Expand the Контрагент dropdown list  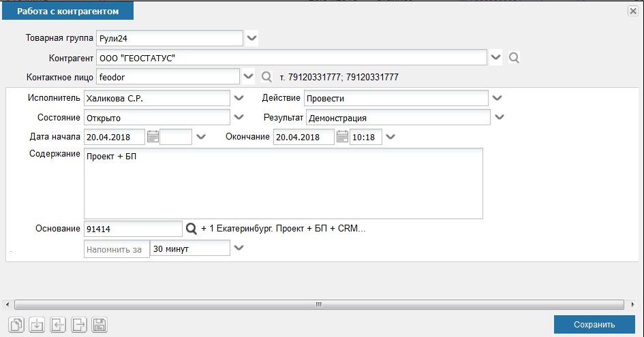(495, 57)
